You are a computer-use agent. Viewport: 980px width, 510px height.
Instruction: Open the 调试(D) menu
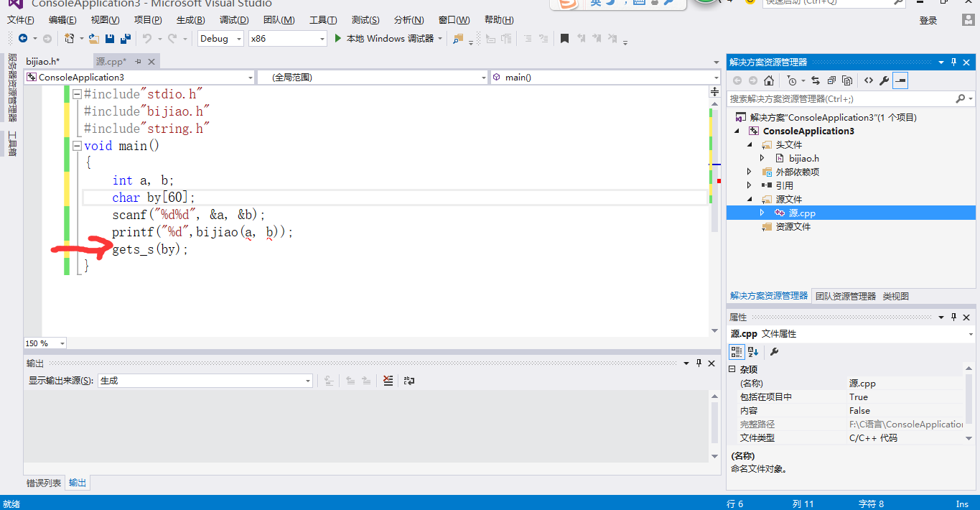click(x=234, y=20)
